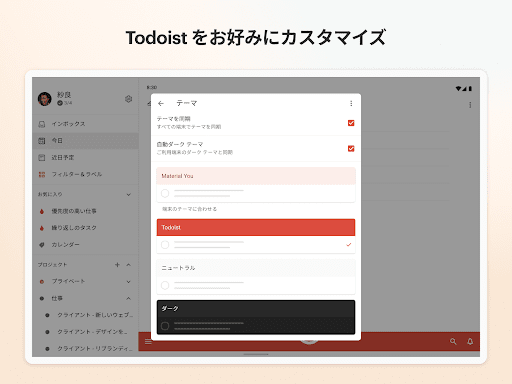Open カレンダー label
The width and height of the screenshot is (512, 384).
85,245
